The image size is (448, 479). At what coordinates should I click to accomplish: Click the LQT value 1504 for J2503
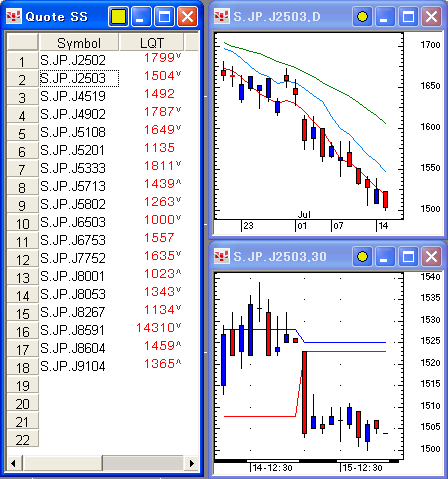[162, 76]
